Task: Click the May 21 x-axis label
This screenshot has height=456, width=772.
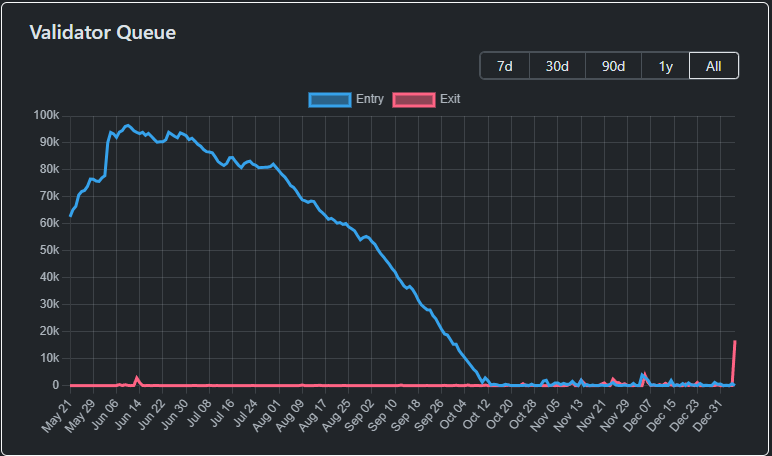Action: 58,413
